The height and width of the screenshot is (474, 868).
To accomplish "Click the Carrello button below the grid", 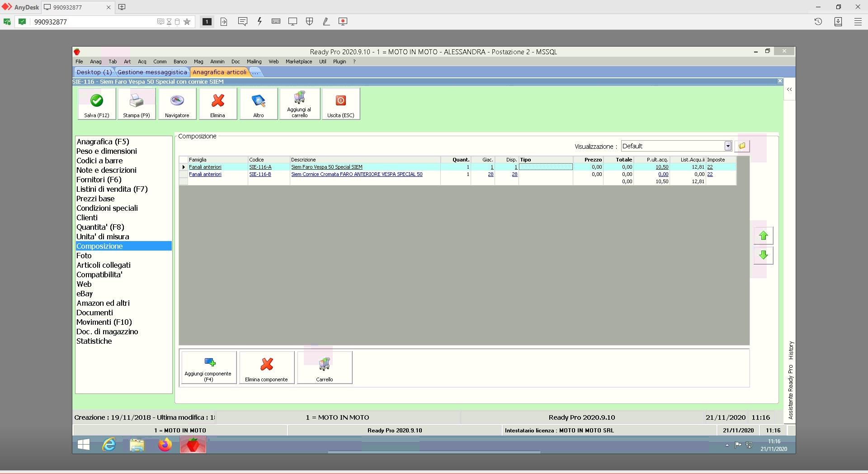I will (325, 368).
